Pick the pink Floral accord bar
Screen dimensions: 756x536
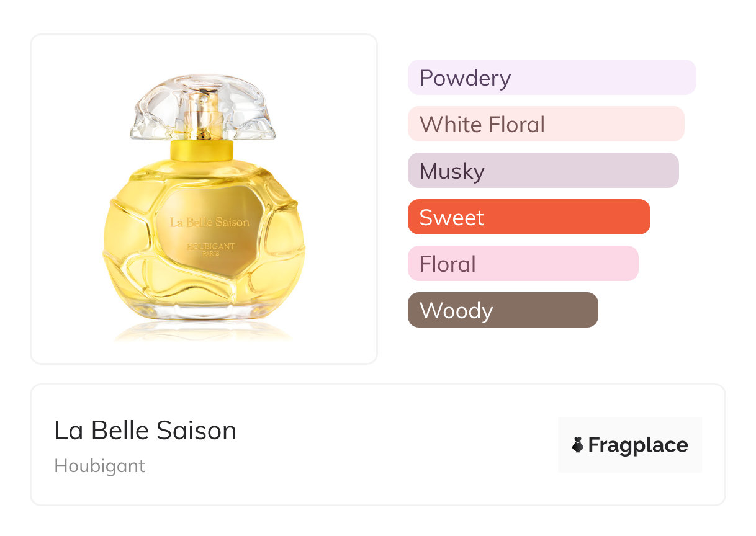[523, 264]
